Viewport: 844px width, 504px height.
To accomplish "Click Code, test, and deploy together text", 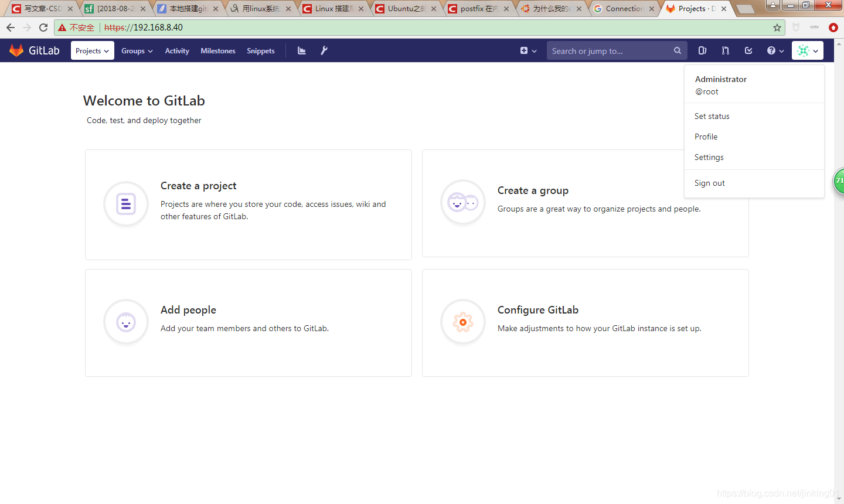I will pos(144,120).
